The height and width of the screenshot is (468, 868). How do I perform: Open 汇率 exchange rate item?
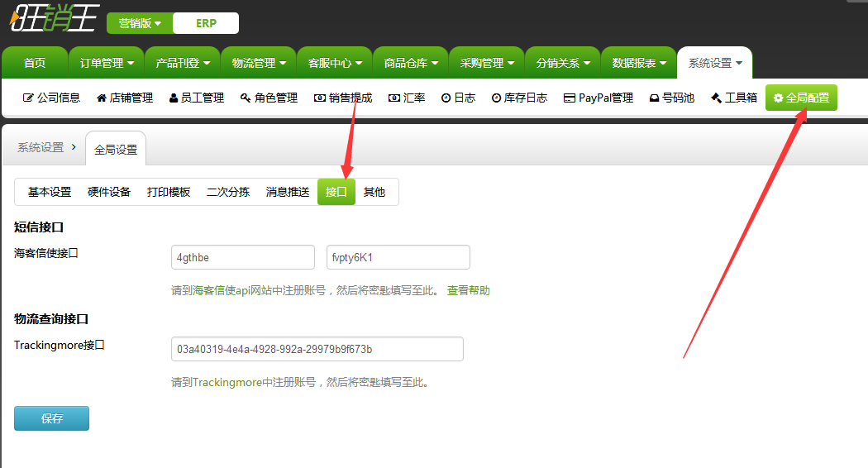coord(407,98)
